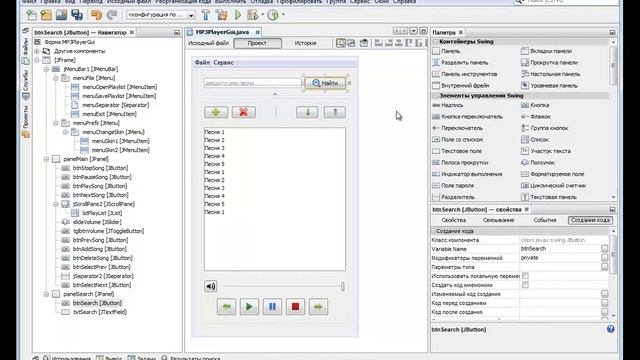Click the blue help icon in properties

(x=610, y=329)
